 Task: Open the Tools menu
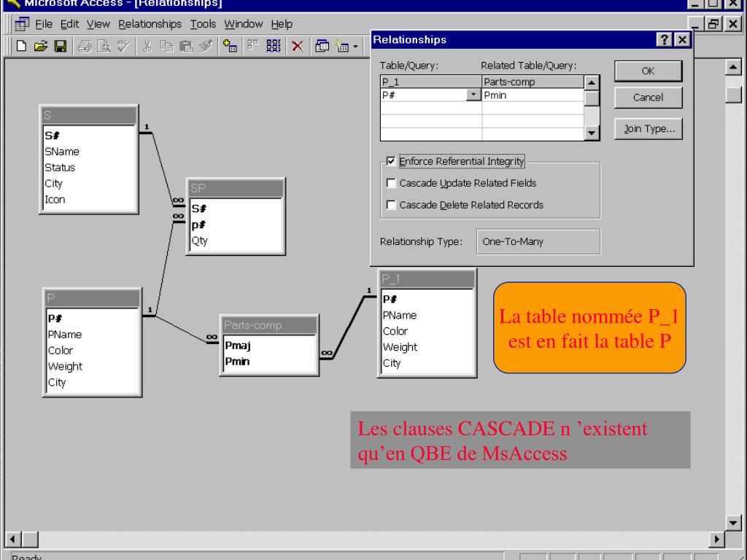(203, 24)
